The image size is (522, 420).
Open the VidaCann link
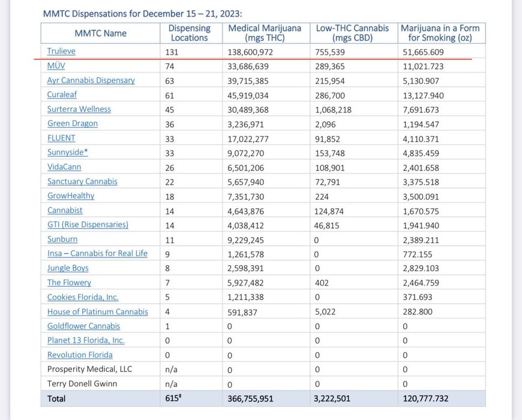pos(64,167)
